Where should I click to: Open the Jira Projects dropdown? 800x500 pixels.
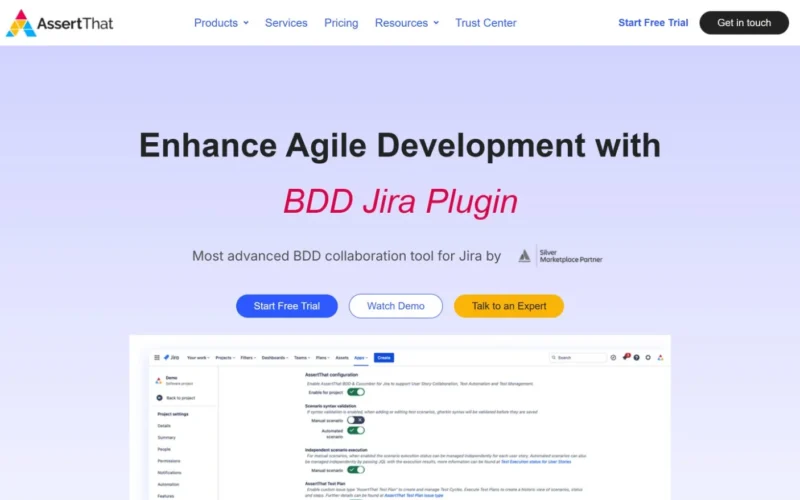(x=225, y=358)
